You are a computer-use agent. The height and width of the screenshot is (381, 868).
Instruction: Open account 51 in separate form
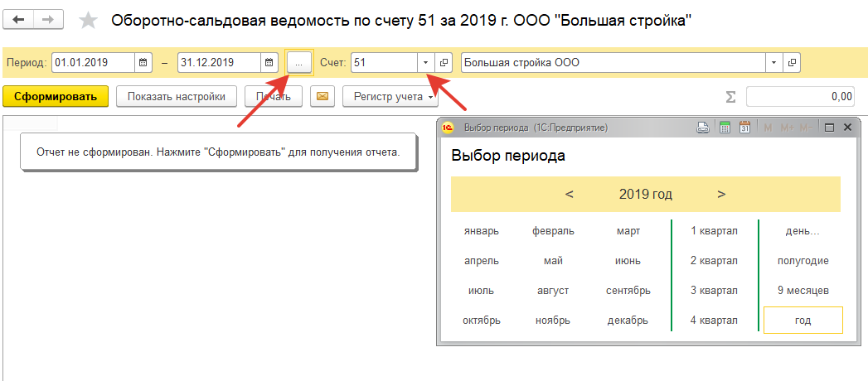click(x=443, y=62)
